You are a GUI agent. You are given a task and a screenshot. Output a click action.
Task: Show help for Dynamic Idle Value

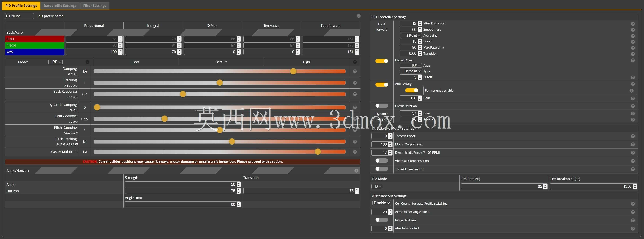click(x=633, y=153)
